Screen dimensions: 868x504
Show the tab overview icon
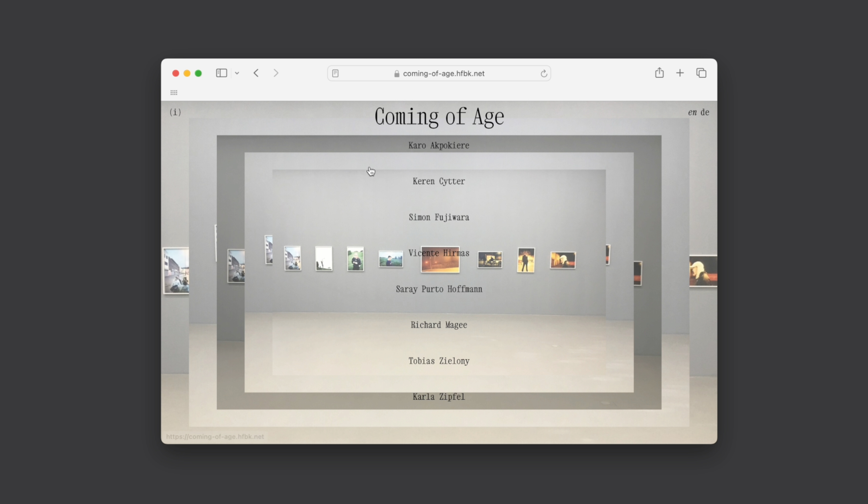coord(701,73)
